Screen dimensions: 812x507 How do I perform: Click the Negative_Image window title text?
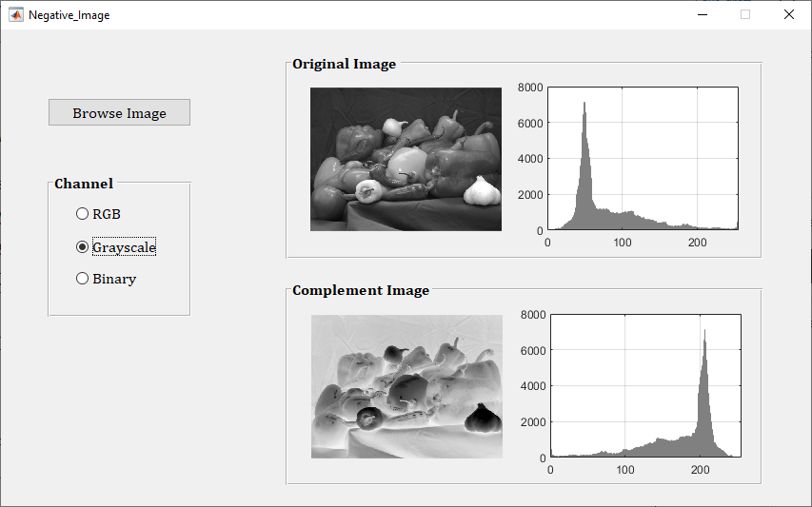click(69, 14)
